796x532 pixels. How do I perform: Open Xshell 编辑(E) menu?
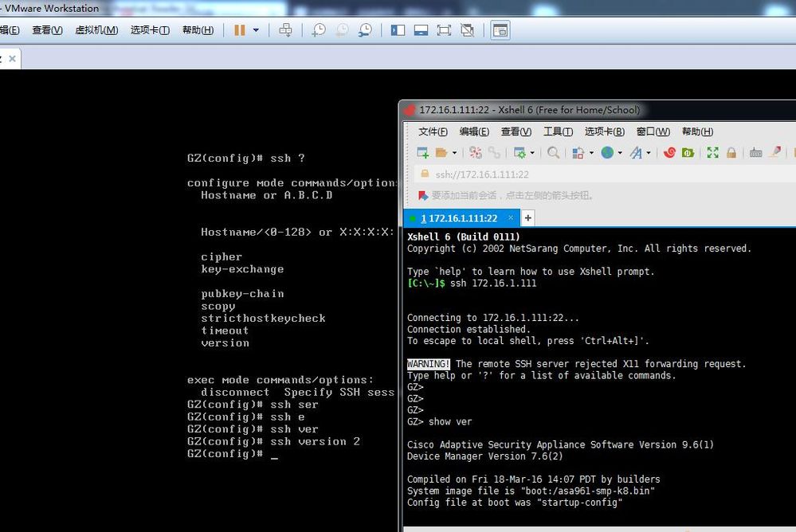(x=474, y=132)
